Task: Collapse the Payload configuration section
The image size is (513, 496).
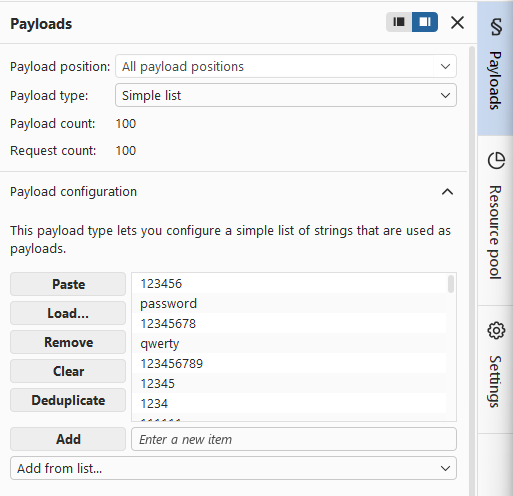Action: tap(447, 192)
